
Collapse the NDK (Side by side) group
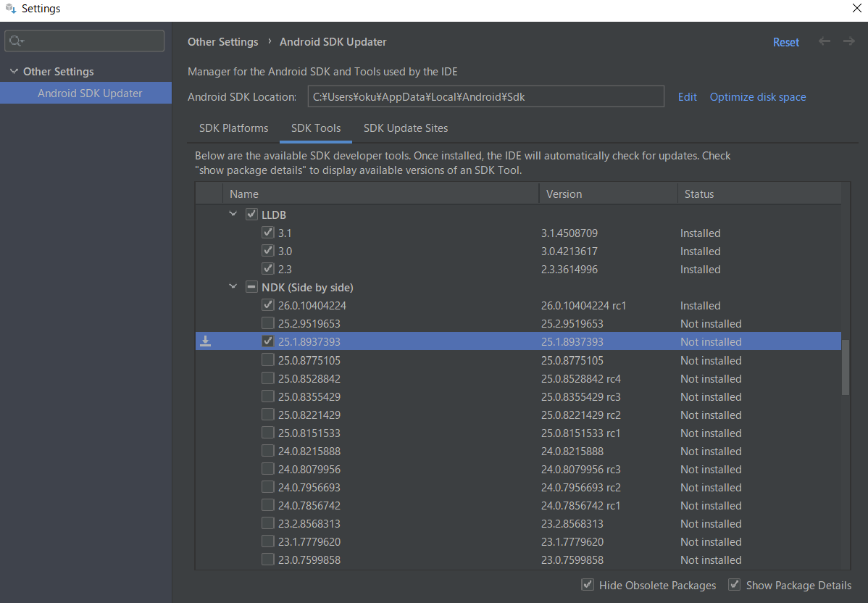[233, 286]
